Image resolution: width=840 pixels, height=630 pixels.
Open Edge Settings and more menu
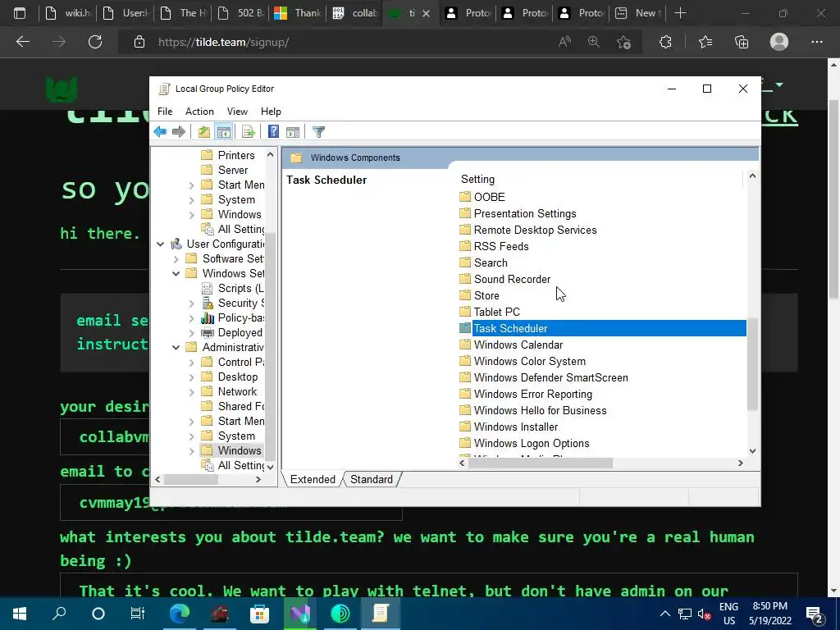816,42
